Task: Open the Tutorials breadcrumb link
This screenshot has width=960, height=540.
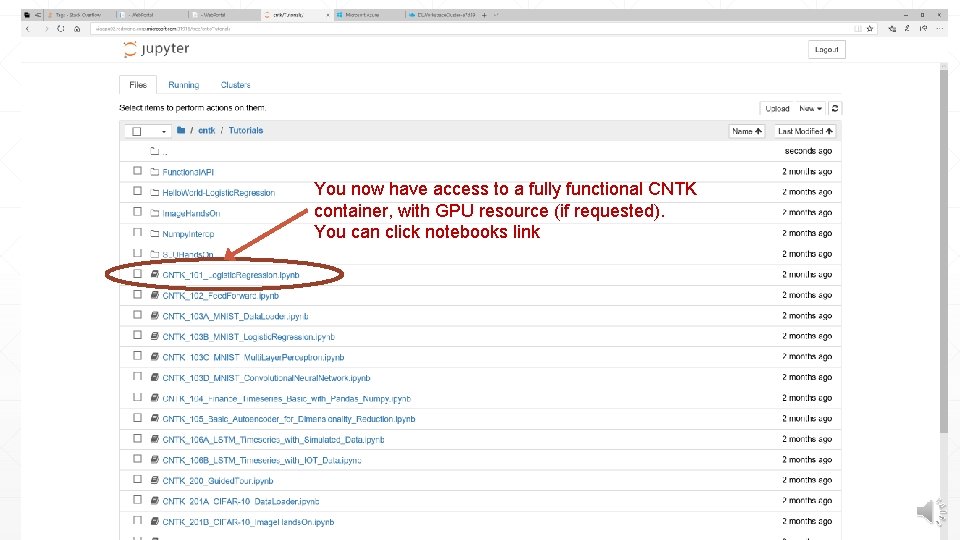Action: click(246, 130)
